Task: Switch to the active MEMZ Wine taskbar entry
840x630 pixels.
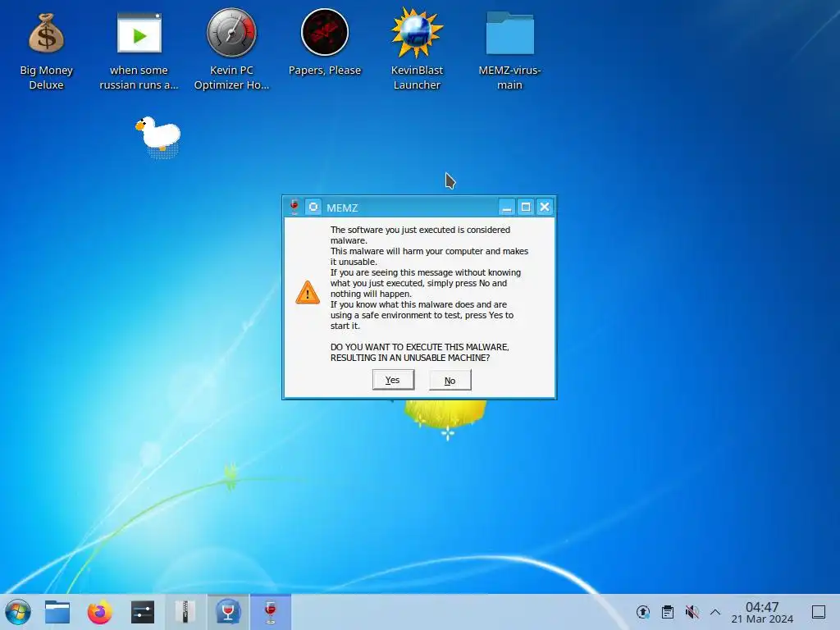Action: point(271,612)
